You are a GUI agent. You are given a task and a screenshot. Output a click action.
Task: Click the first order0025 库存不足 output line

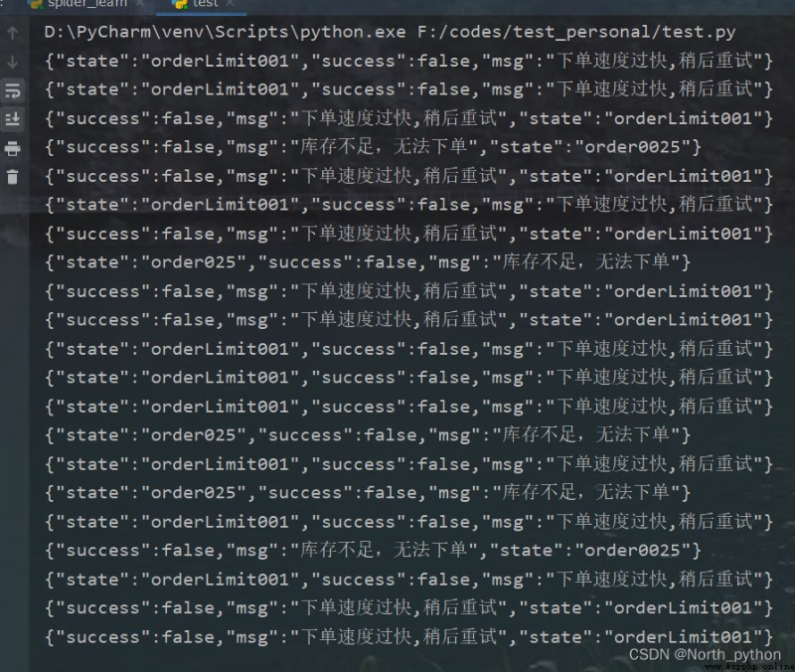(373, 147)
